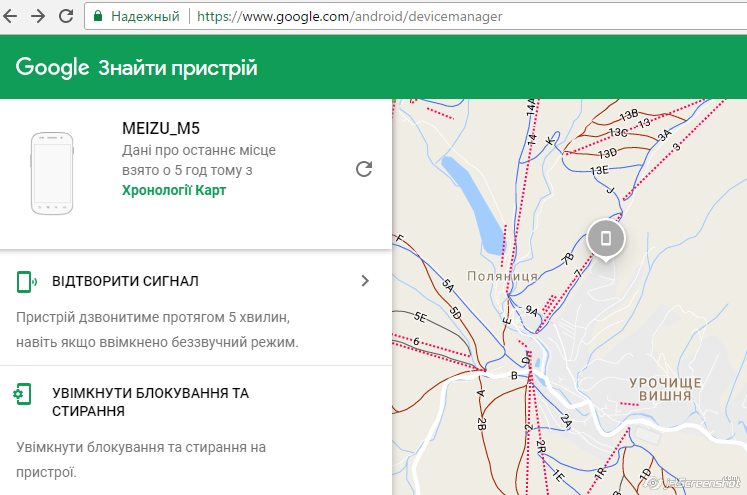This screenshot has height=495, width=747.
Task: Select the MEIZU_M5 phone thumbnail image
Action: coord(52,173)
